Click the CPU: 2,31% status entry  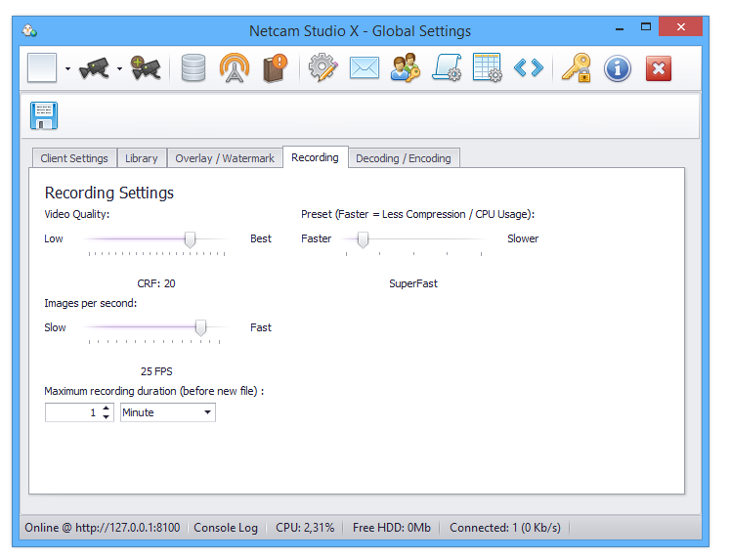pos(305,528)
